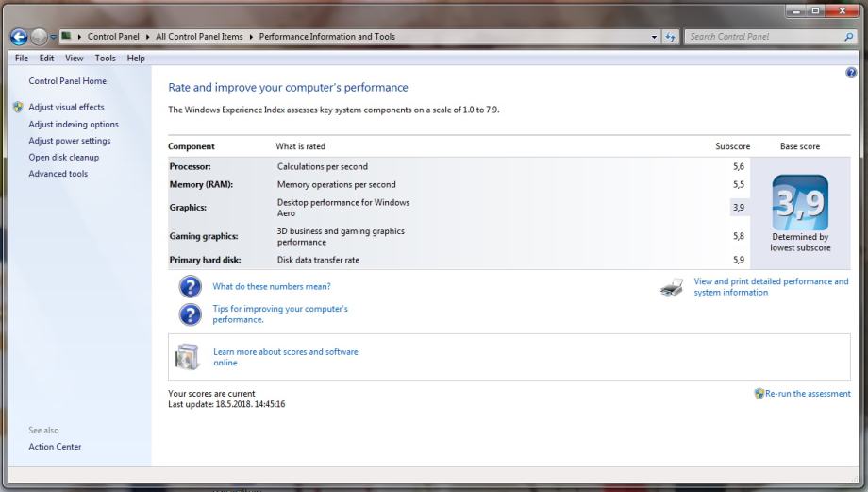This screenshot has width=868, height=492.
Task: Select the Graphics: row label
Action: pyautogui.click(x=188, y=207)
